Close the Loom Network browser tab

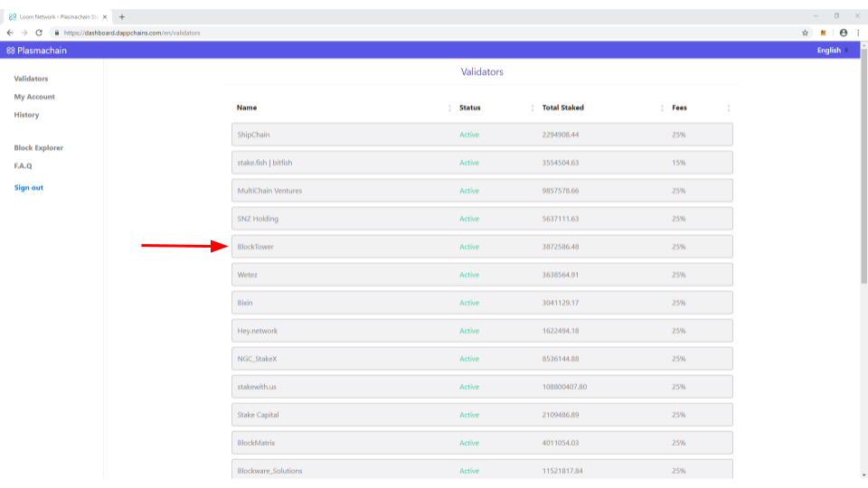(x=105, y=16)
